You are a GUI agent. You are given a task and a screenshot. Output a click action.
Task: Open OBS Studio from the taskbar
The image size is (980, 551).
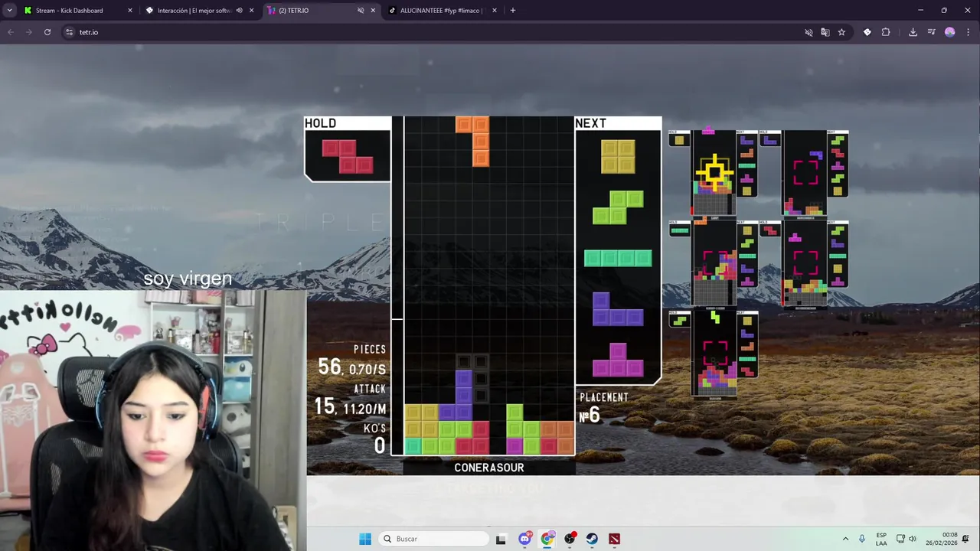pos(570,539)
